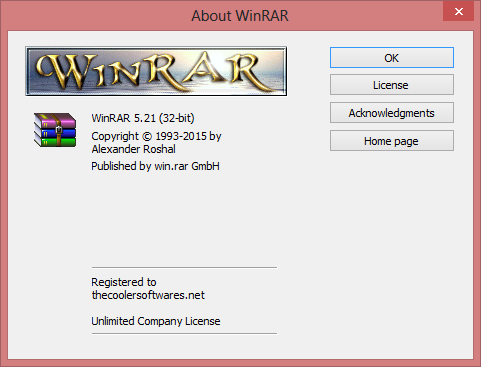481x367 pixels.
Task: Click the WinRAR logo banner
Action: point(156,71)
